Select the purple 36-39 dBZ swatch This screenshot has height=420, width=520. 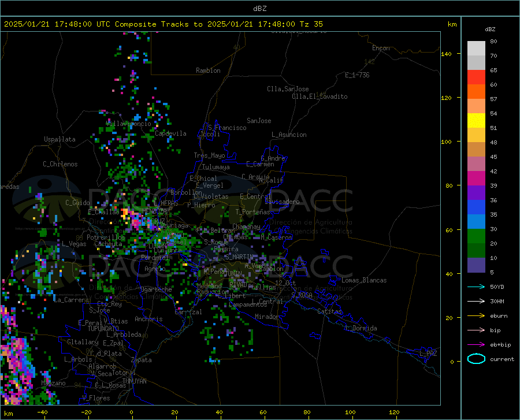(476, 193)
